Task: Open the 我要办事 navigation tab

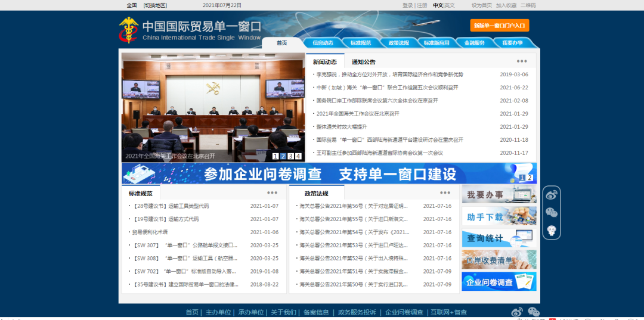Action: tap(512, 43)
